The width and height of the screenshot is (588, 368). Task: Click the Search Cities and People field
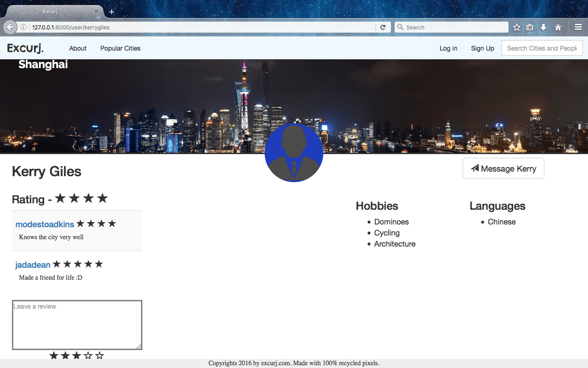pyautogui.click(x=542, y=48)
